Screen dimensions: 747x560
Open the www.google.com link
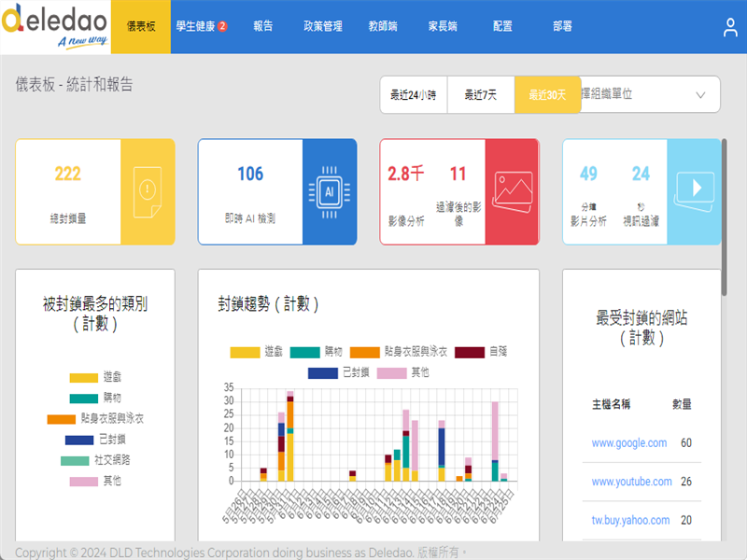pos(628,442)
